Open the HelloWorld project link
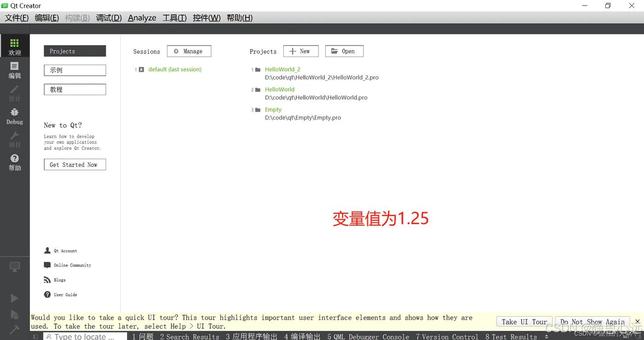The width and height of the screenshot is (644, 340). point(280,90)
